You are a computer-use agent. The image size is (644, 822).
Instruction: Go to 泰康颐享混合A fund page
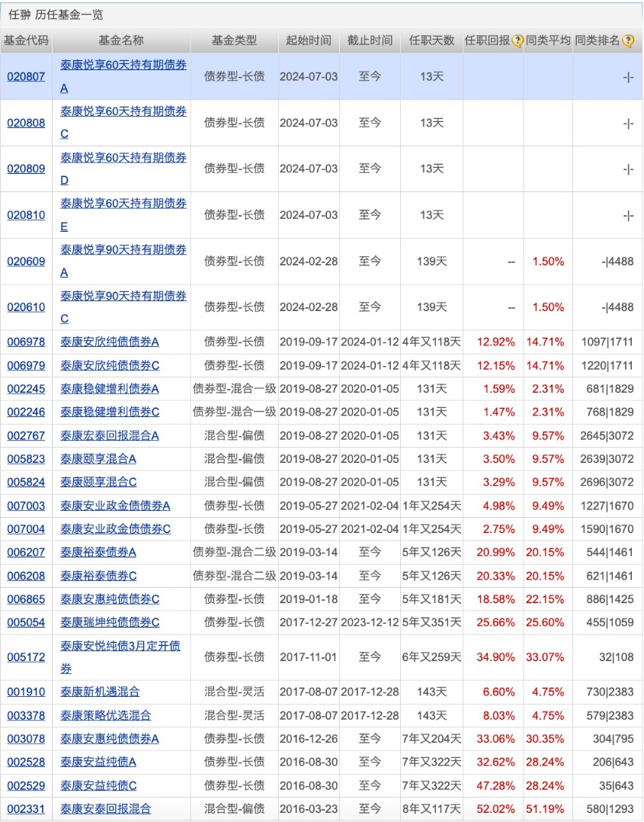(98, 459)
